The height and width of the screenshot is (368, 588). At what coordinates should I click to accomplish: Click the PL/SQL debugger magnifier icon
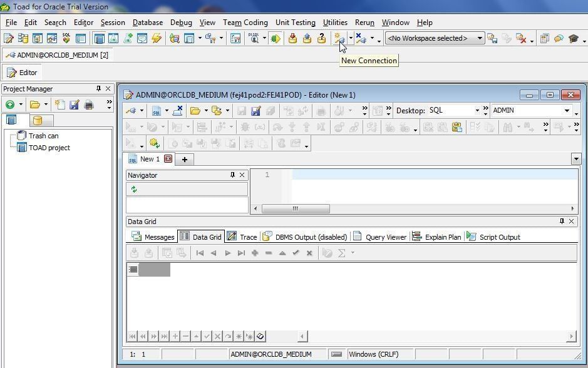(x=254, y=38)
